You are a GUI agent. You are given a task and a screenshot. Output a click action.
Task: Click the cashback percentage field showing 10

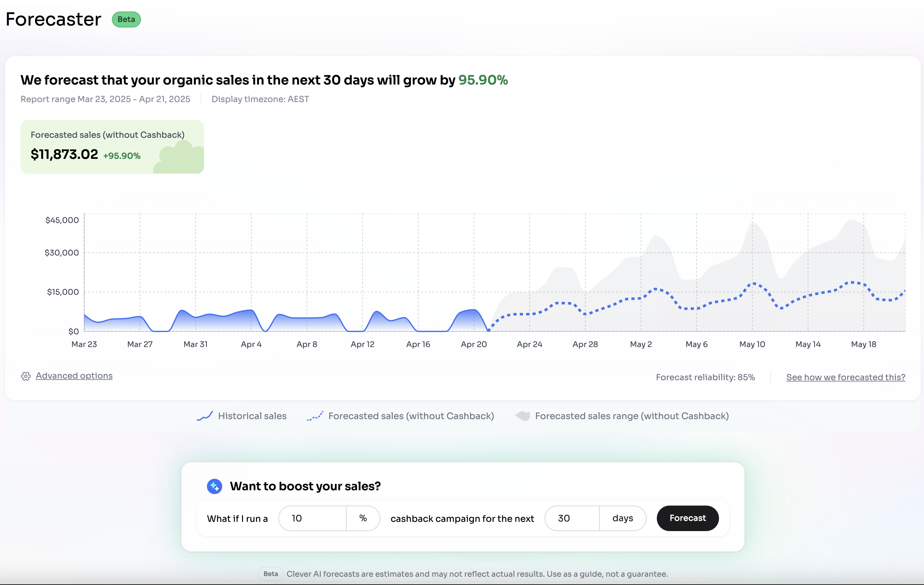(312, 518)
